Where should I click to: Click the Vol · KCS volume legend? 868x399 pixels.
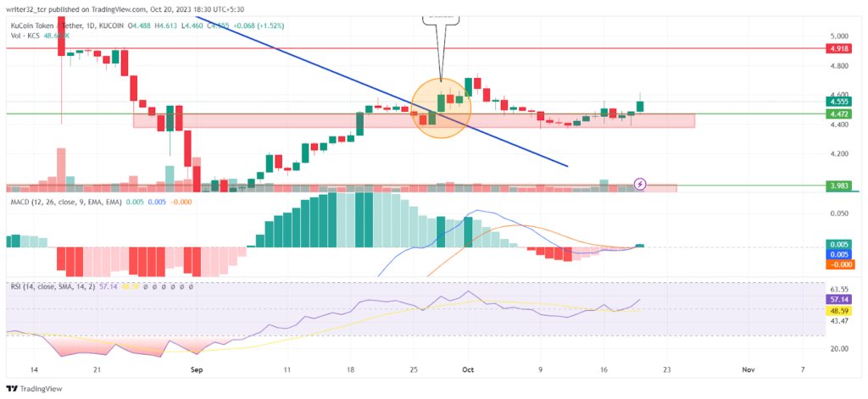point(39,35)
